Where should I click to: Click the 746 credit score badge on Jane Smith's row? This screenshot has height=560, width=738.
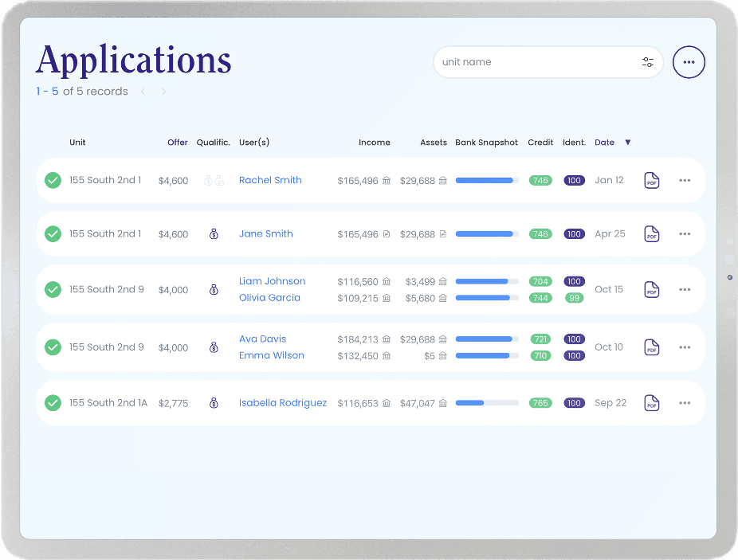click(x=540, y=233)
